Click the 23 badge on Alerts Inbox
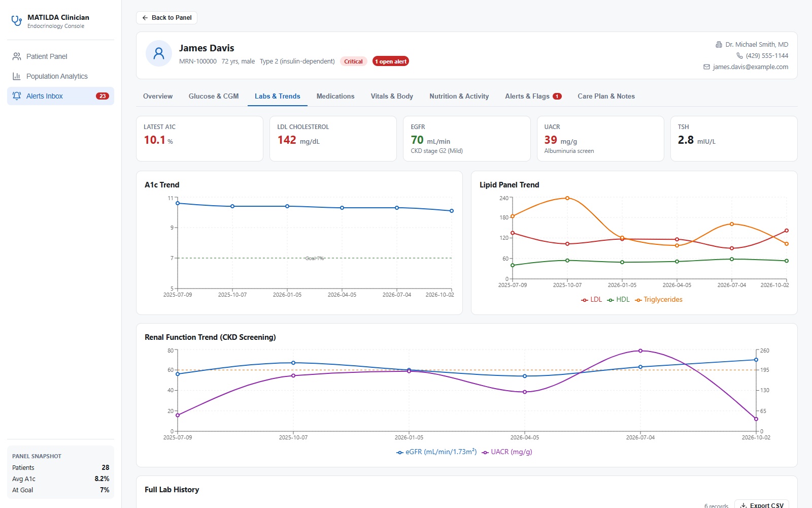The height and width of the screenshot is (508, 812). click(x=103, y=96)
